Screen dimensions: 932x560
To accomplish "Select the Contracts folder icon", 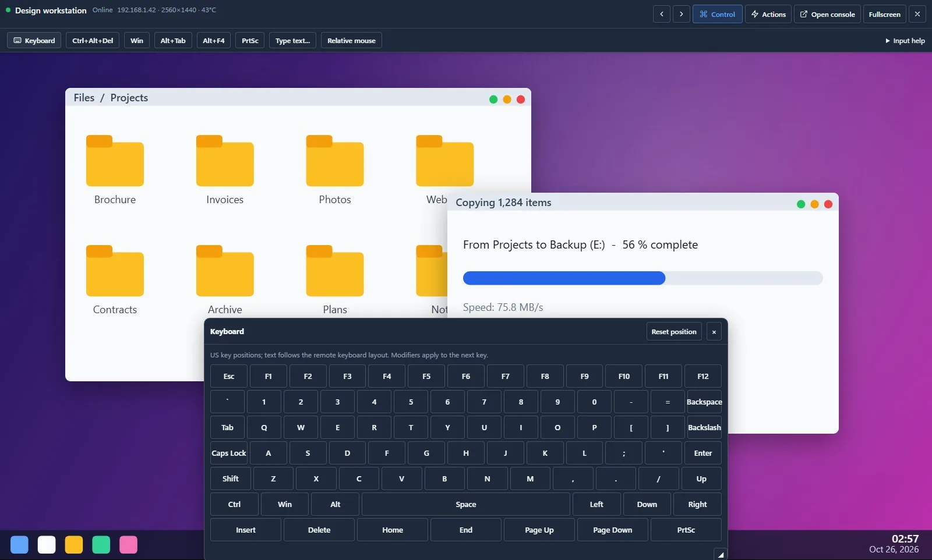I will (115, 271).
